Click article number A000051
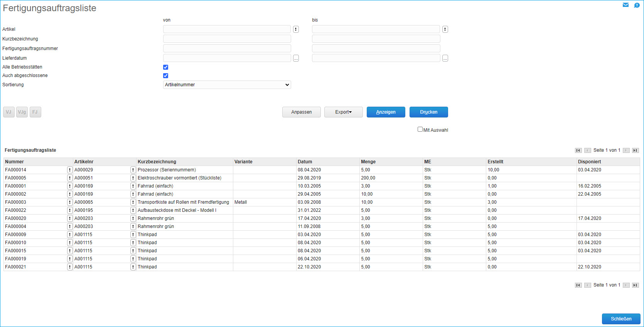 (84, 178)
